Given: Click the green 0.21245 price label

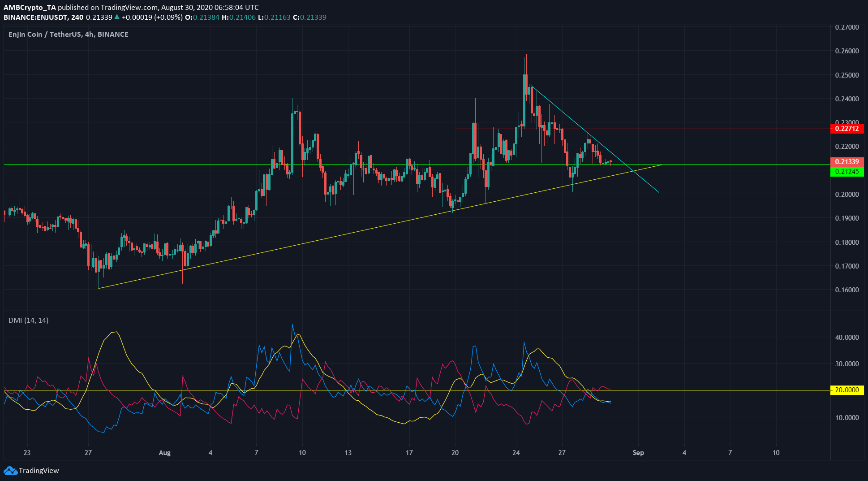Looking at the screenshot, I should [847, 172].
